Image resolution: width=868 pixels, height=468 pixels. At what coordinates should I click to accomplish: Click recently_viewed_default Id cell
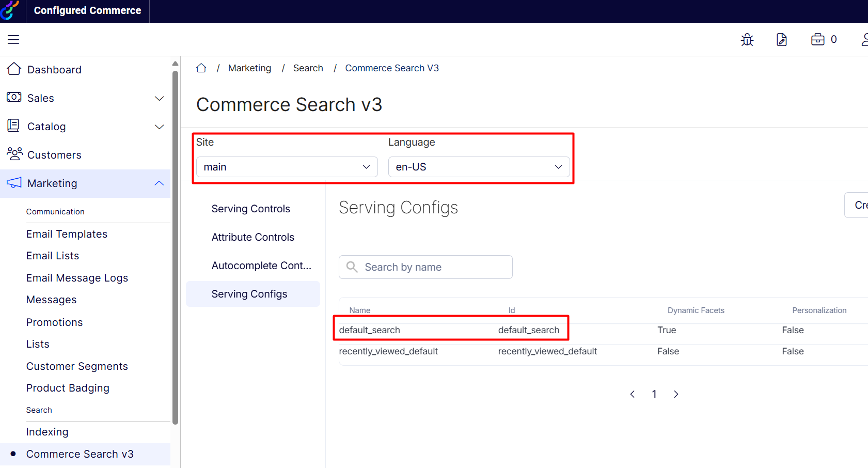[547, 351]
